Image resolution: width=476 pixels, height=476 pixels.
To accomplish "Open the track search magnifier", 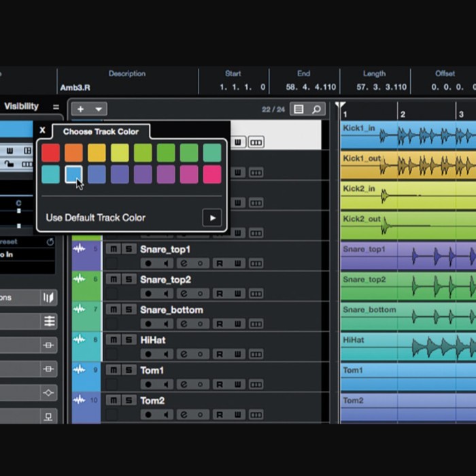I will pyautogui.click(x=317, y=109).
